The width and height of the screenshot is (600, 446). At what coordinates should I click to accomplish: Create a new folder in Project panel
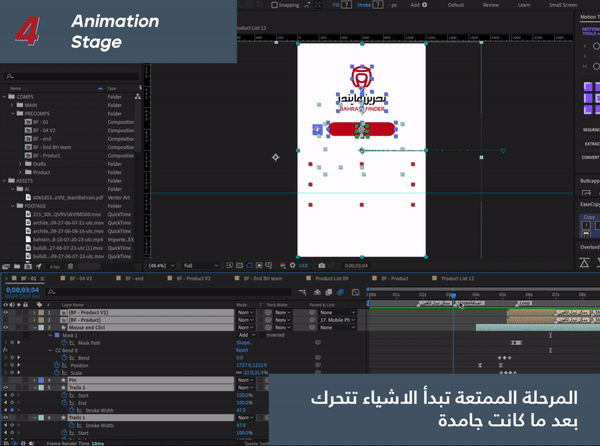[17, 266]
